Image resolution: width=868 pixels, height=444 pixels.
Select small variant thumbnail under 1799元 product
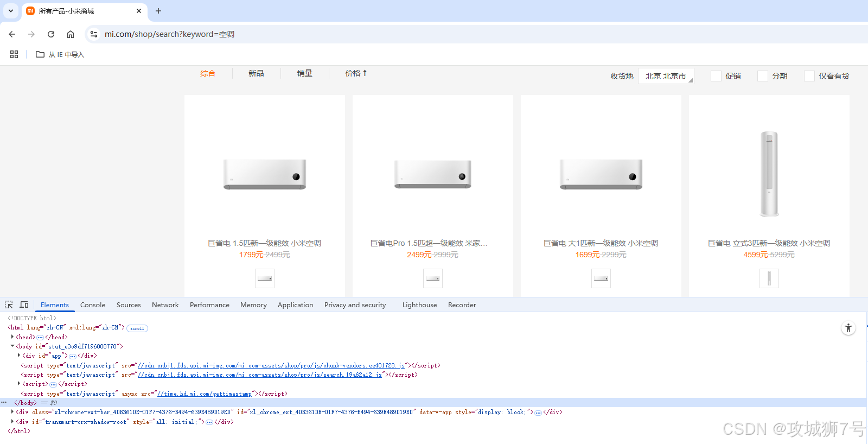coord(265,278)
